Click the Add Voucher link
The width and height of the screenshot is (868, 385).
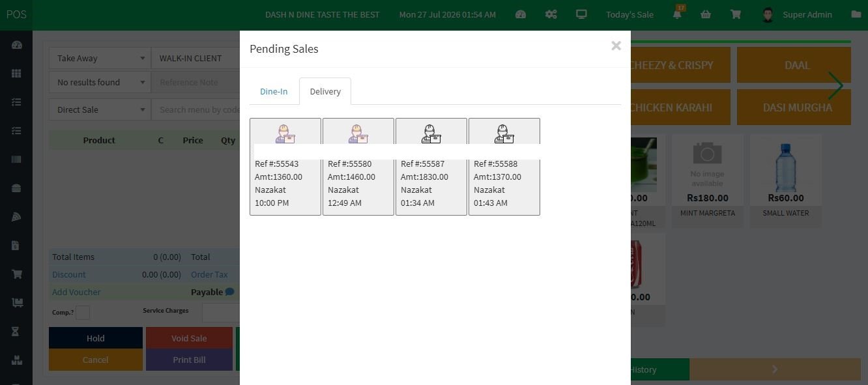(x=76, y=292)
